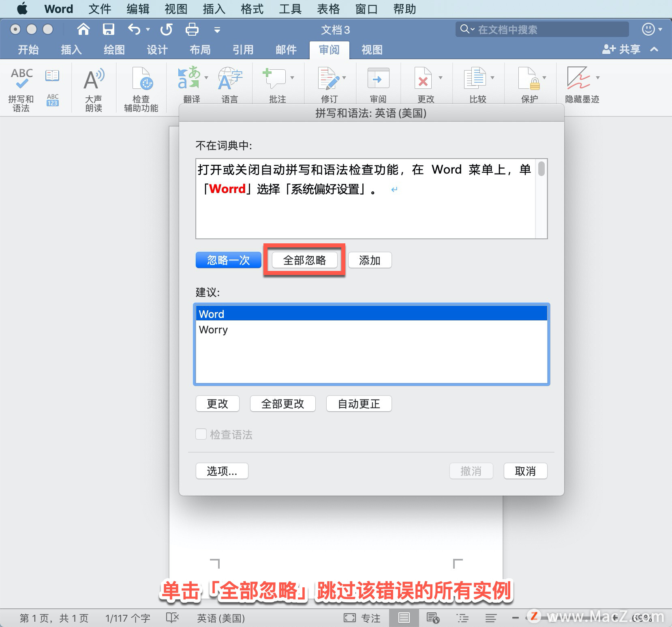The height and width of the screenshot is (627, 672).
Task: Open the 插入 ribbon tab
Action: [71, 49]
